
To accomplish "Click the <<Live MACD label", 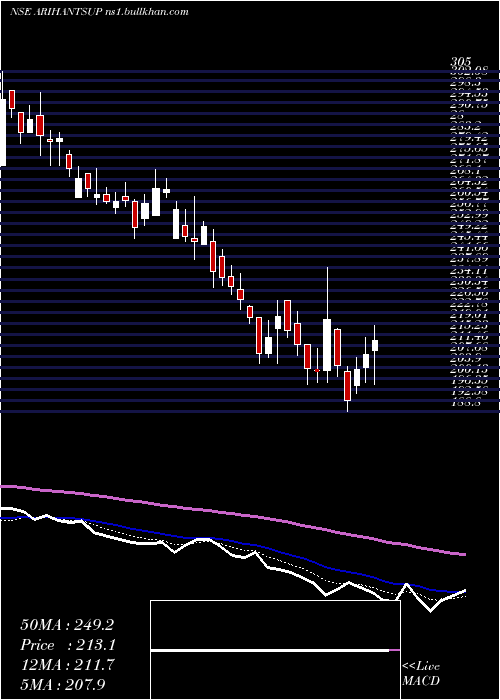I will [x=421, y=674].
